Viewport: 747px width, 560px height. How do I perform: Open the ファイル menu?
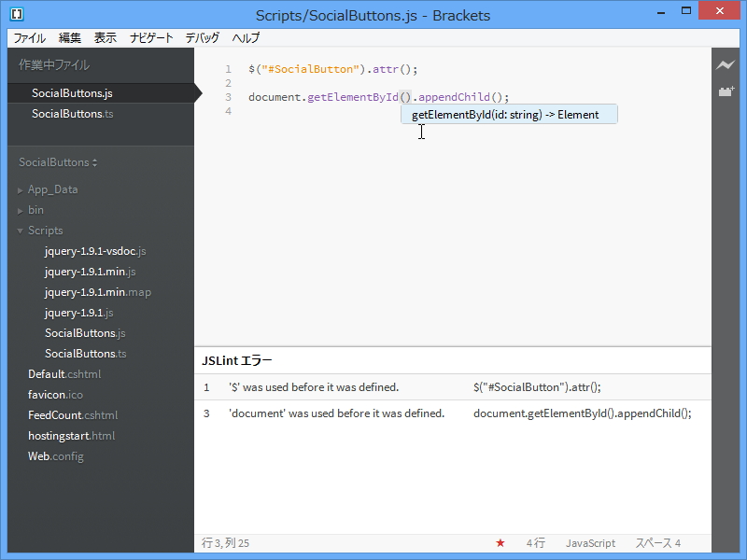point(30,37)
